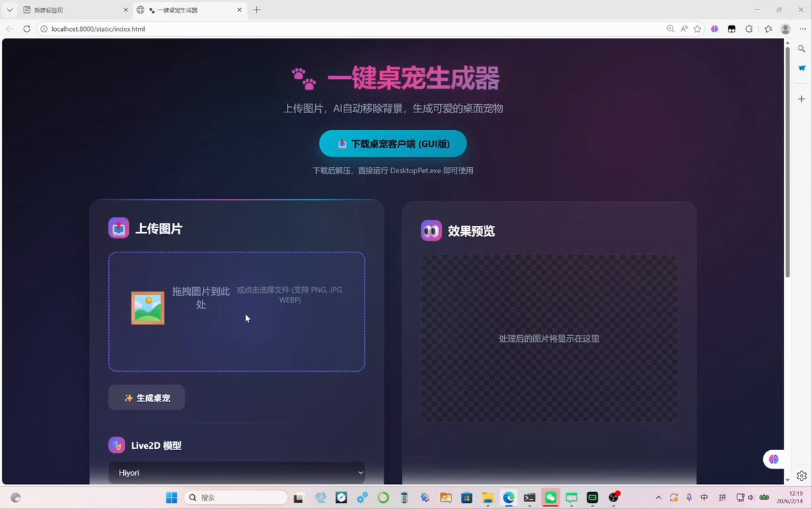812x509 pixels.
Task: Close the 一键桌宠生成器 tab
Action: (240, 10)
